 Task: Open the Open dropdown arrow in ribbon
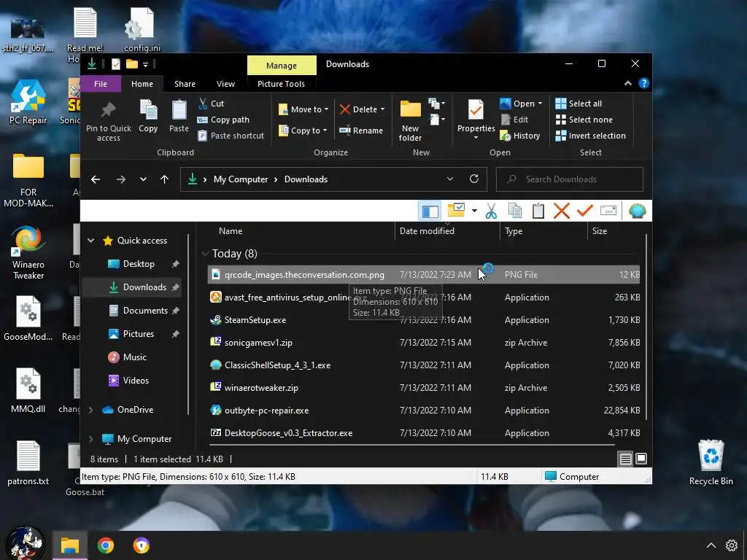[x=540, y=104]
